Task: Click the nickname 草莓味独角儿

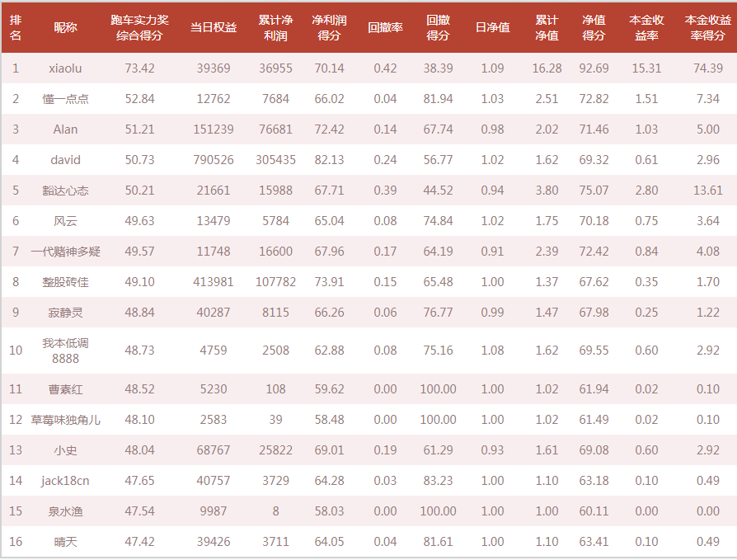Action: (x=65, y=420)
